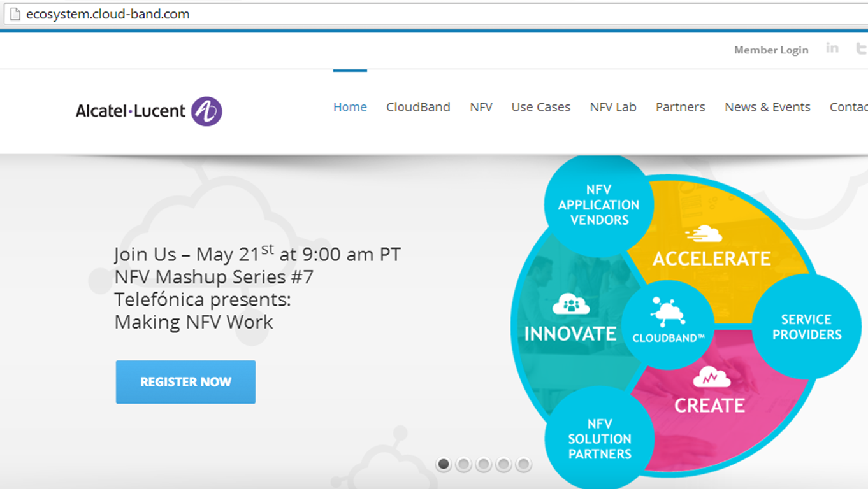Select the CloudBand cloud icon in the diagram center

[x=667, y=318]
